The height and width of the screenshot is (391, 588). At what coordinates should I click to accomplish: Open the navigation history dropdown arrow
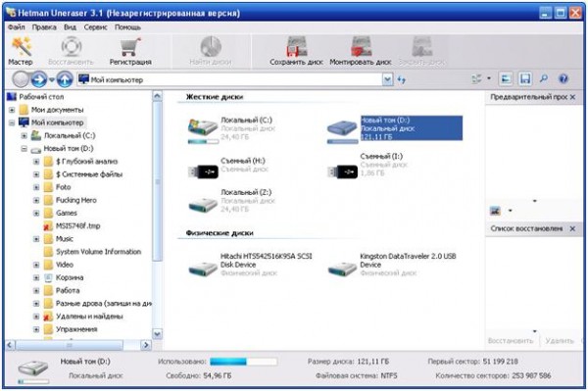point(52,79)
